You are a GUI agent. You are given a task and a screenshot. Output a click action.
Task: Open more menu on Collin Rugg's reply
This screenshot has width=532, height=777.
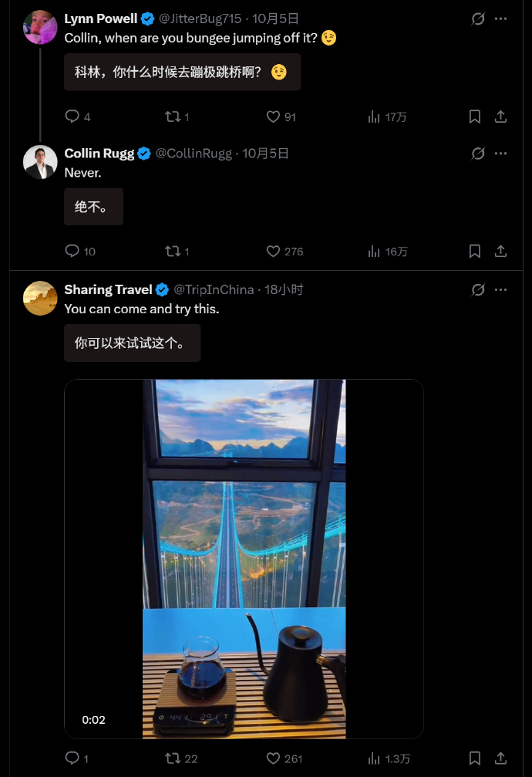click(x=500, y=154)
